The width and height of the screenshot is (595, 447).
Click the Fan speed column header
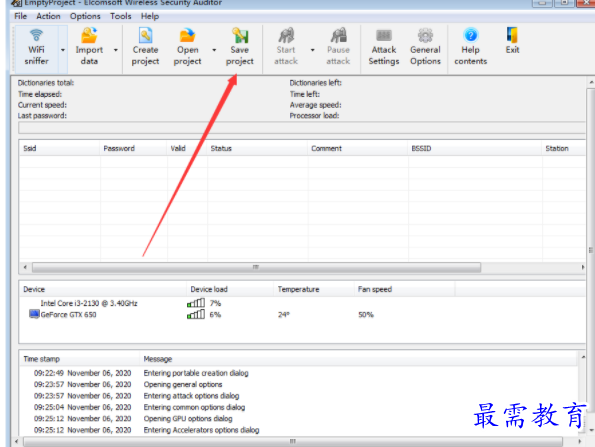pyautogui.click(x=405, y=289)
